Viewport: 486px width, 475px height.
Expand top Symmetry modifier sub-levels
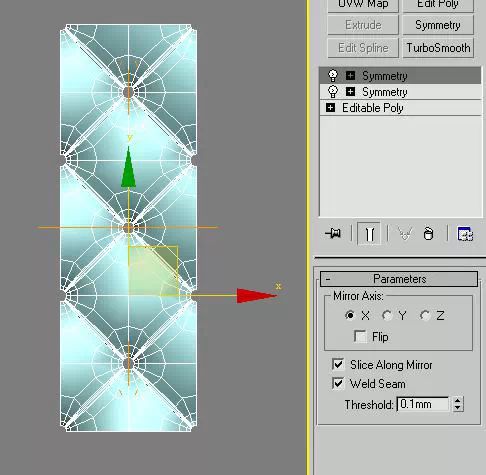pyautogui.click(x=350, y=75)
